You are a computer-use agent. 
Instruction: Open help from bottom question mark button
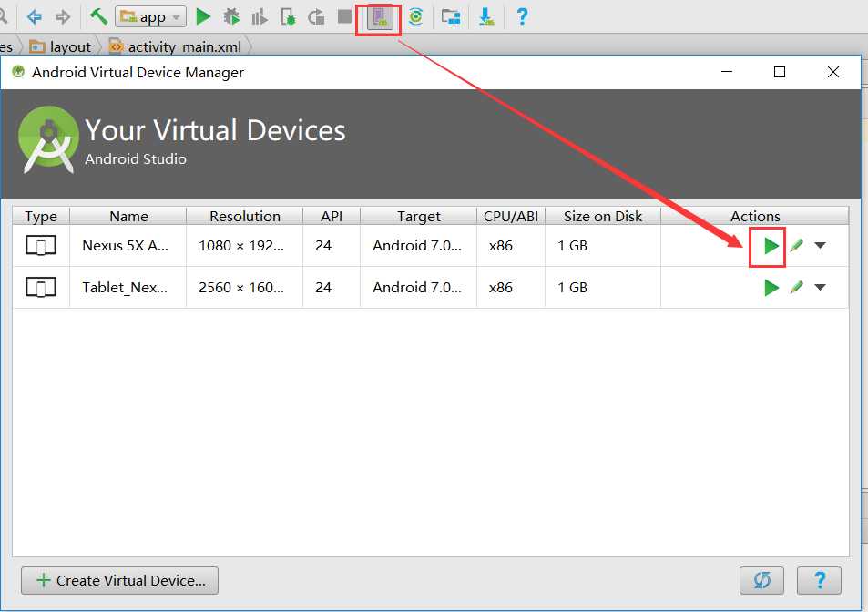(820, 580)
